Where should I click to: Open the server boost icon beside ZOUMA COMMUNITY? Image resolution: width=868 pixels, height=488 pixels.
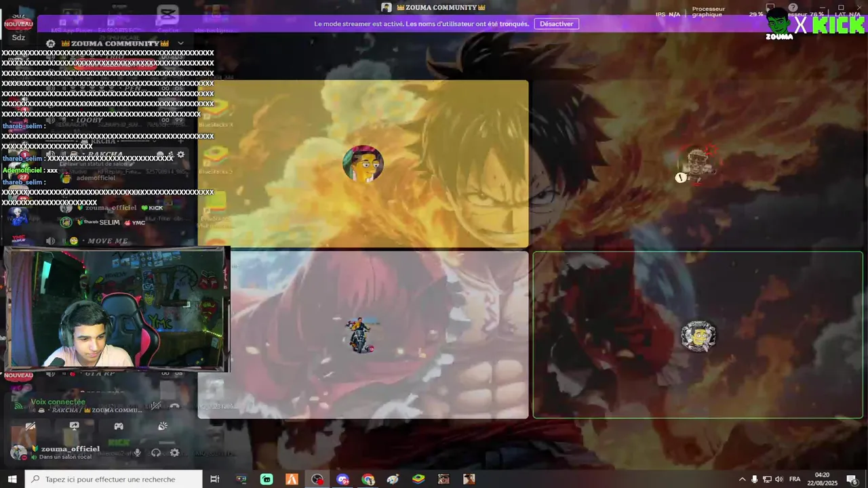click(50, 43)
